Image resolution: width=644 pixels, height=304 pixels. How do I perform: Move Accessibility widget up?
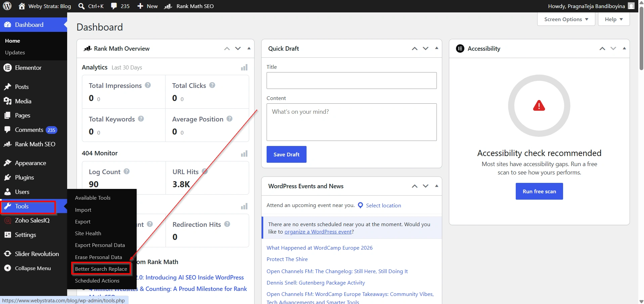tap(602, 48)
